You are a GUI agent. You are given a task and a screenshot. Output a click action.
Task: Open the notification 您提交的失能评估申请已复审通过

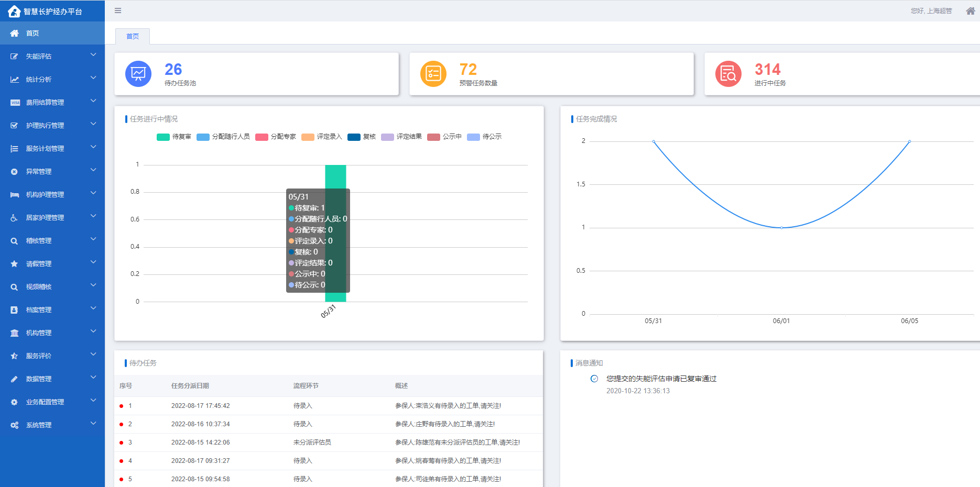[661, 379]
